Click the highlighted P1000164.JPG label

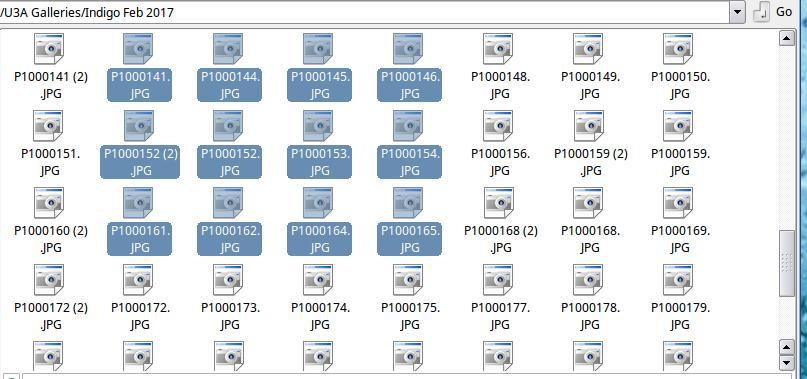(x=320, y=239)
